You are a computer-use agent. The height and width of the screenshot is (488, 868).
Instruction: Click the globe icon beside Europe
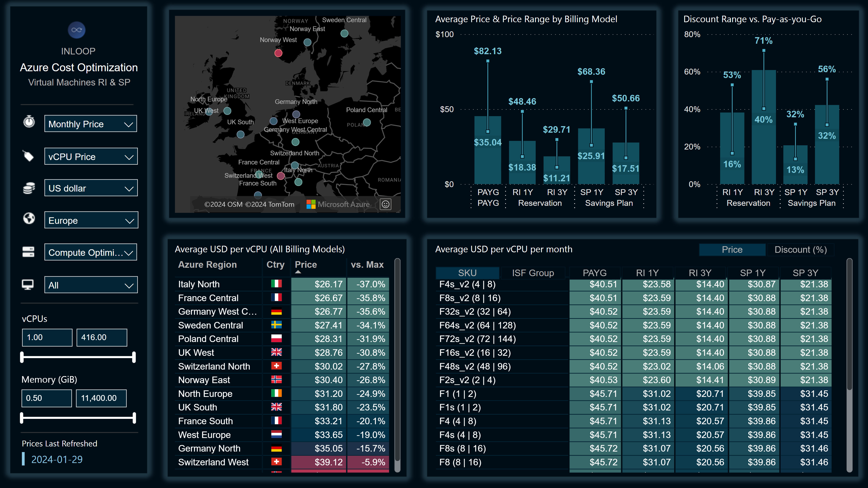[29, 218]
